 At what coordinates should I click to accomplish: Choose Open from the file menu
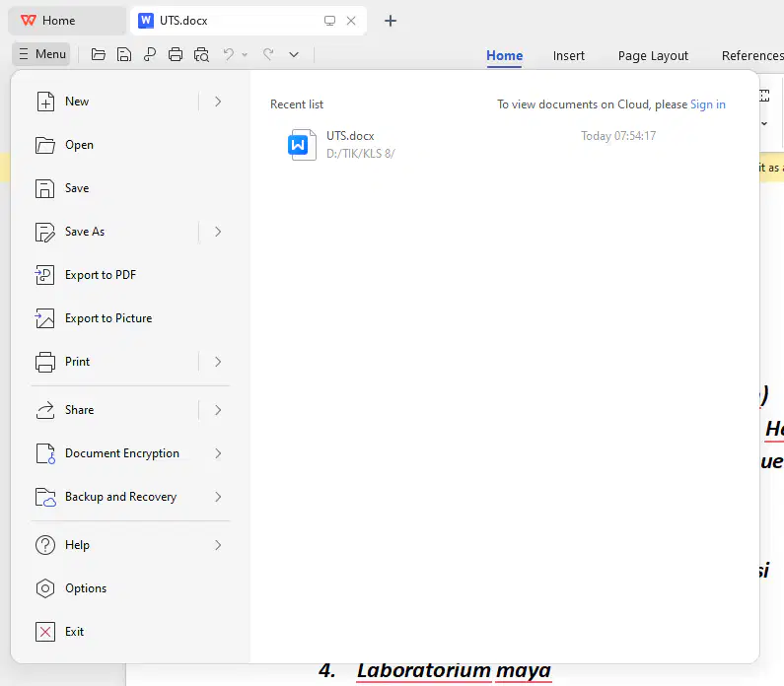pos(130,145)
